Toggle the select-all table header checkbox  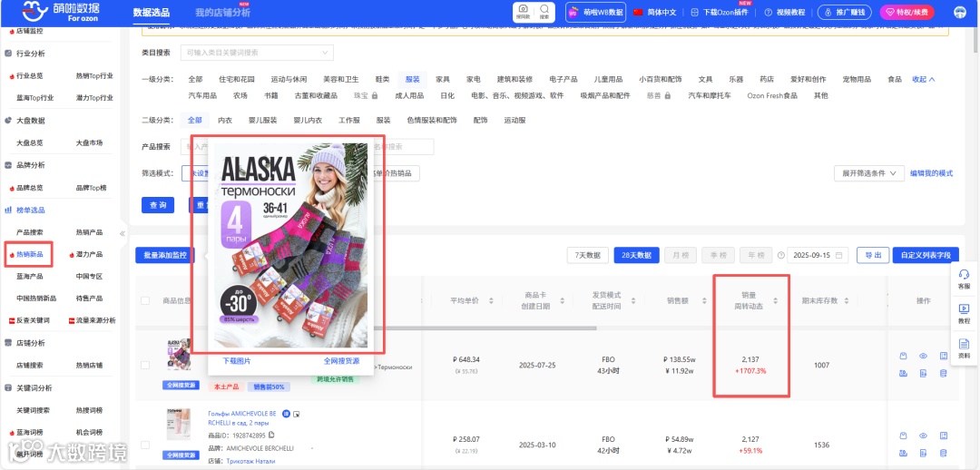point(145,300)
